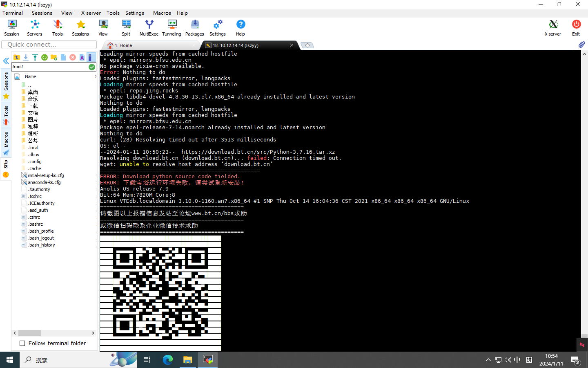Select the .bash_history file
The image size is (588, 368).
41,245
